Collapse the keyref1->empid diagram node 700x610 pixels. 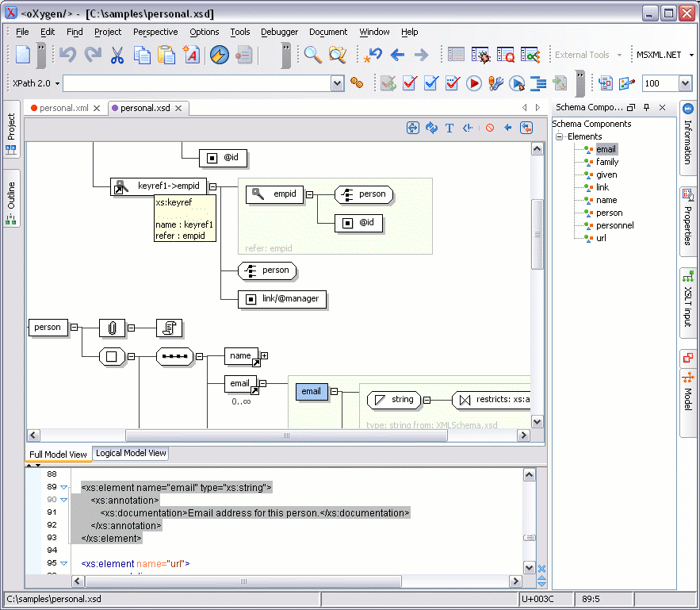[212, 186]
